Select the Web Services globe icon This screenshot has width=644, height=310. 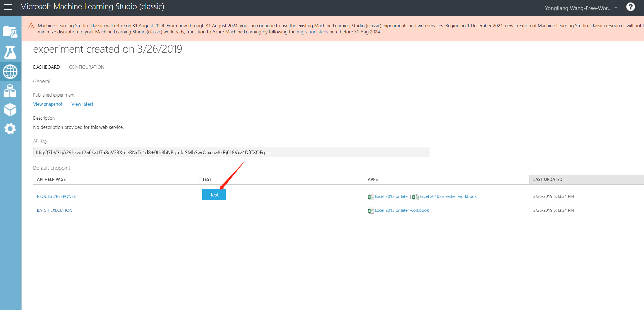coord(10,72)
